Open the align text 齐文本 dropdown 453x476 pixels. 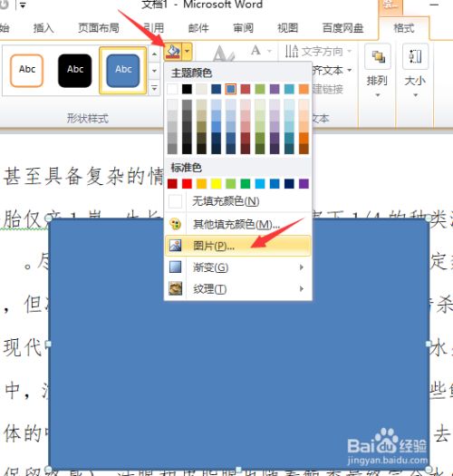coord(333,71)
